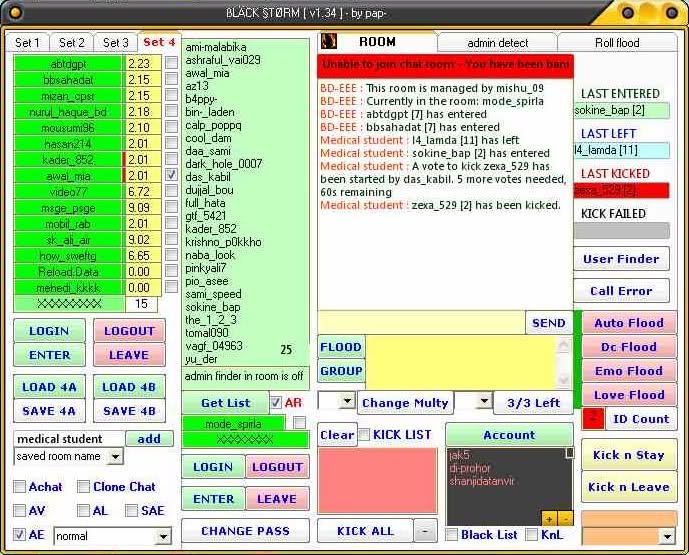Viewport: 689px width, 555px height.
Task: Toggle the AR checkbox
Action: click(276, 403)
